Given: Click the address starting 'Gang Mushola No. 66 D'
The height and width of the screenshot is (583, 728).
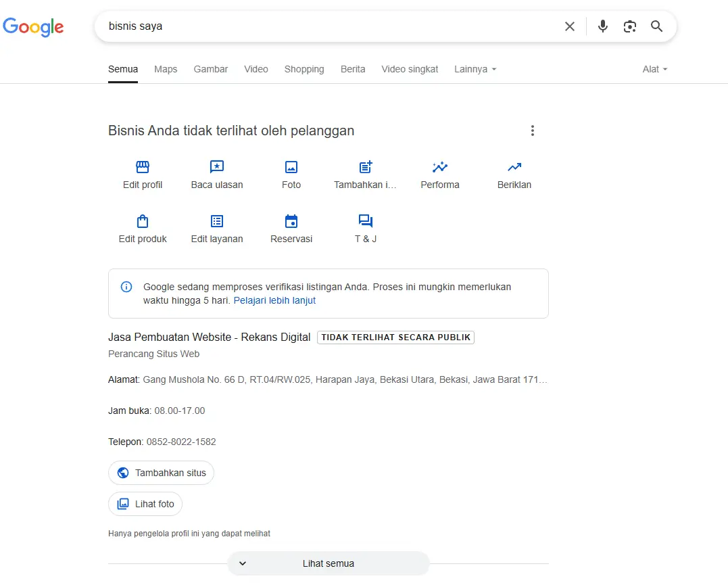Looking at the screenshot, I should 345,379.
